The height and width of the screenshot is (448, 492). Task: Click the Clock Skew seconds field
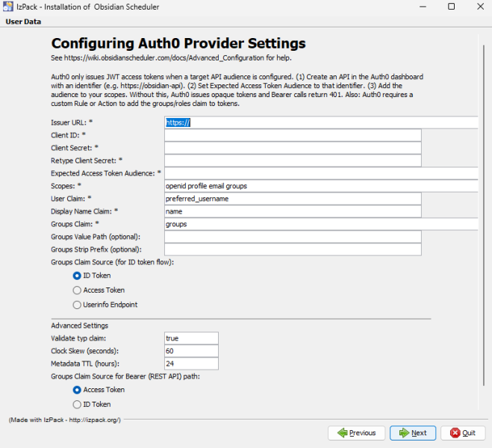pos(191,351)
